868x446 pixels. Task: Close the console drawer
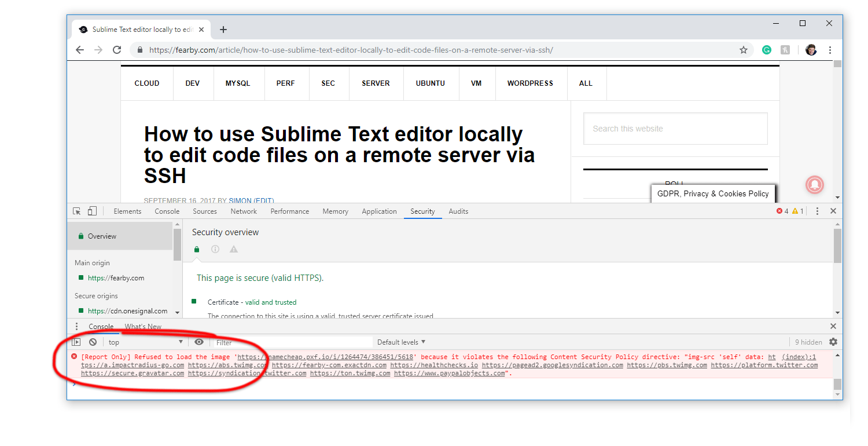(x=833, y=327)
